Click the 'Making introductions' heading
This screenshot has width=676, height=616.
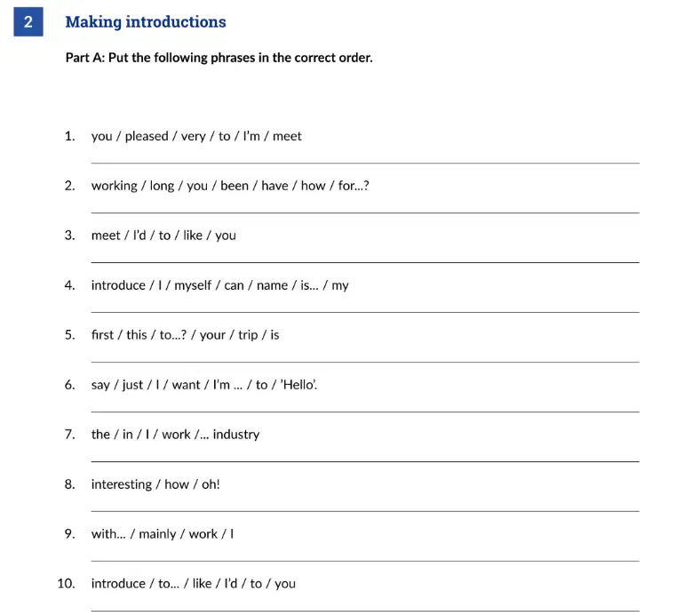coord(146,22)
